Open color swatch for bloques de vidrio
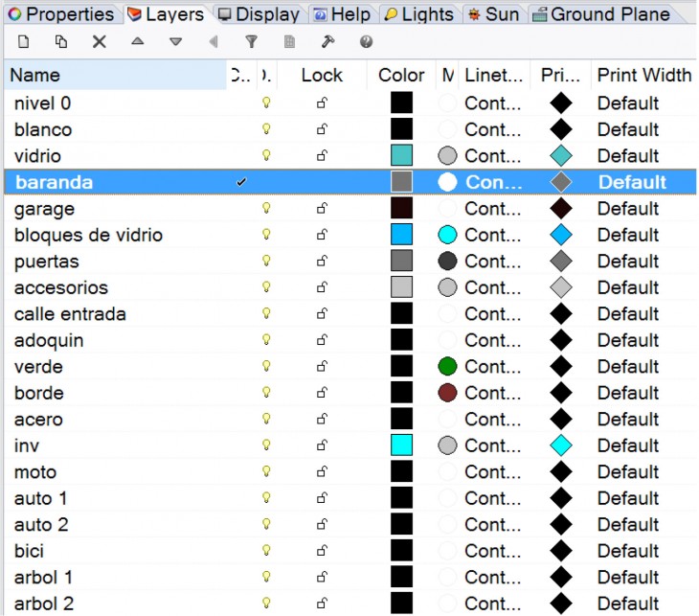This screenshot has width=699, height=616. [x=401, y=235]
